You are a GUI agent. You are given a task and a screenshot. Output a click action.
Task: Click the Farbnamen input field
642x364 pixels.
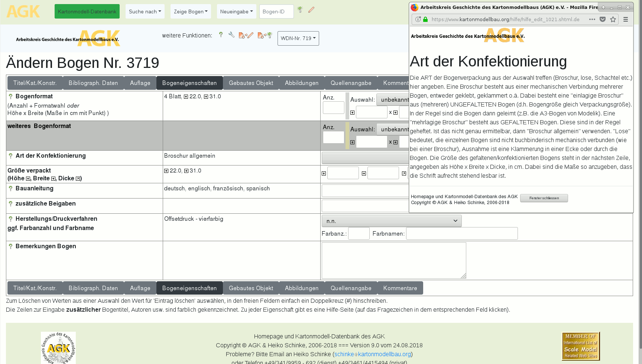point(462,233)
